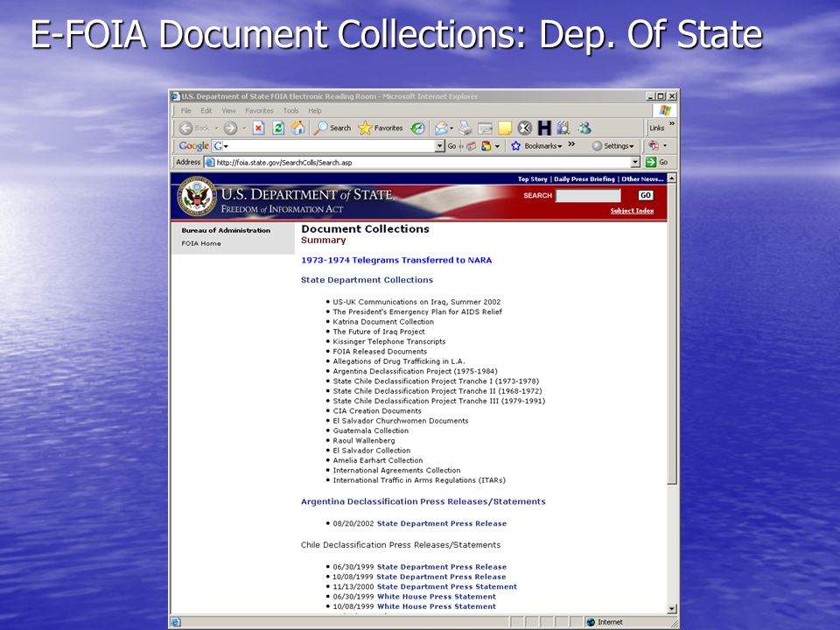Click the FOIA Home sidebar link

coord(201,243)
